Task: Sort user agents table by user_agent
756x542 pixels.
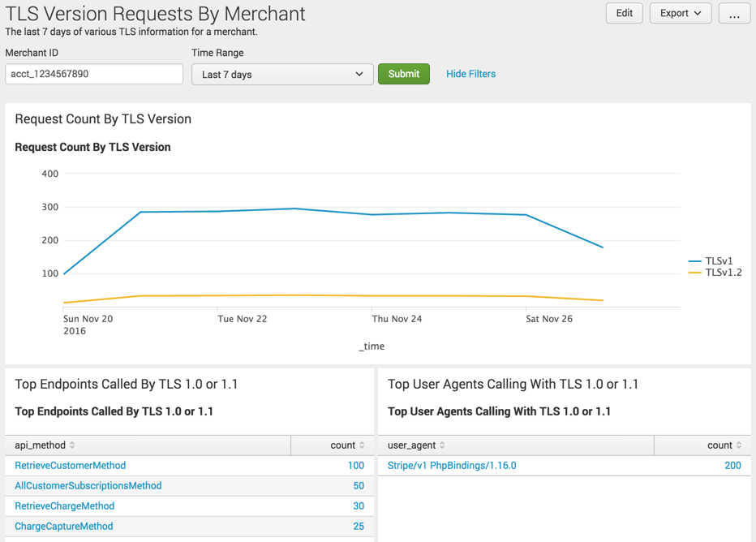Action: pos(416,445)
